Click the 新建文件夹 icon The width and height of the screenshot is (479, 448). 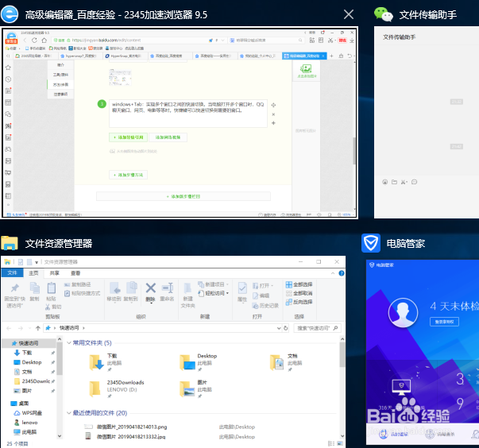(187, 288)
